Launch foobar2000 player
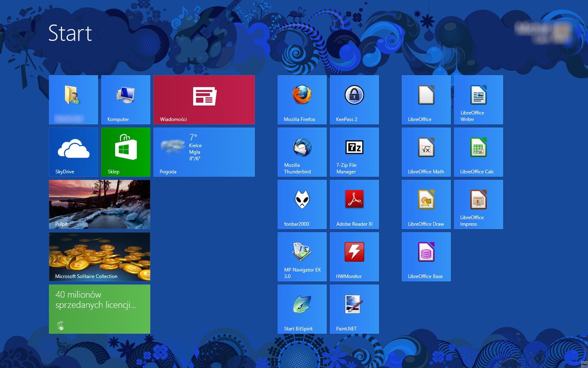The width and height of the screenshot is (588, 368). pyautogui.click(x=302, y=204)
